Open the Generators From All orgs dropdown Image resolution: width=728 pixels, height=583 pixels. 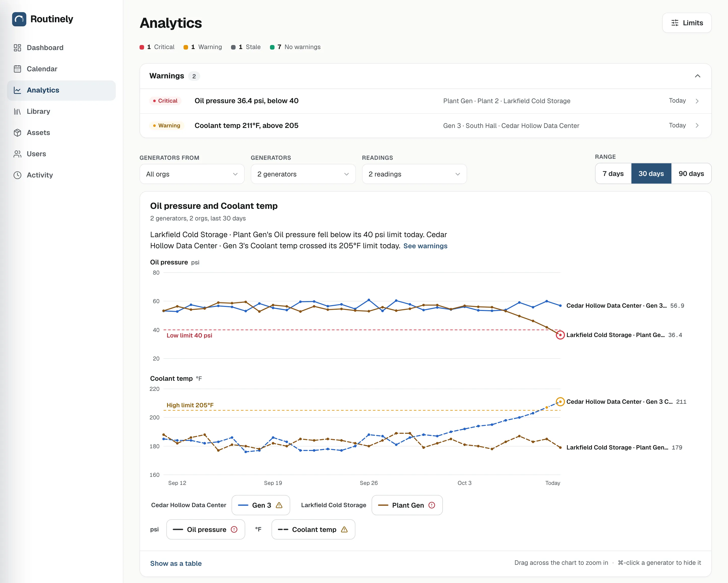(192, 174)
